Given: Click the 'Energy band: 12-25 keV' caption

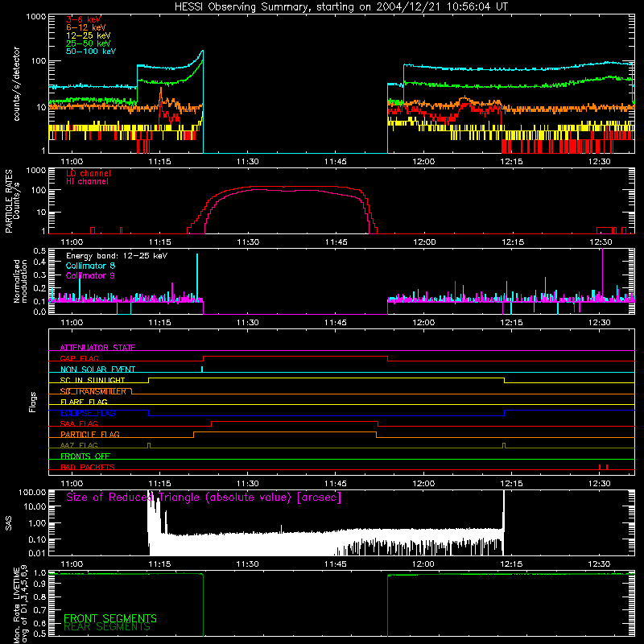Looking at the screenshot, I should click(x=117, y=256).
